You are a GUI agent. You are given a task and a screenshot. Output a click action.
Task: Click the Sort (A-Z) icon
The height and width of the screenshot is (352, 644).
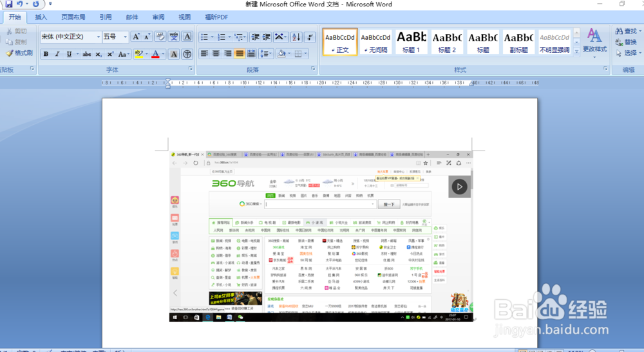click(296, 37)
